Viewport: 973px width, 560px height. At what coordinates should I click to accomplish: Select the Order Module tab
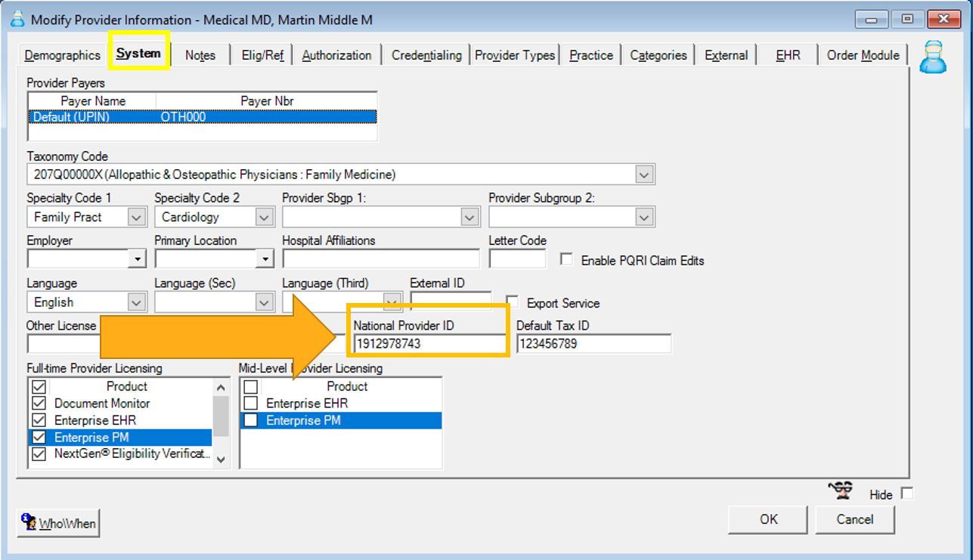click(862, 54)
